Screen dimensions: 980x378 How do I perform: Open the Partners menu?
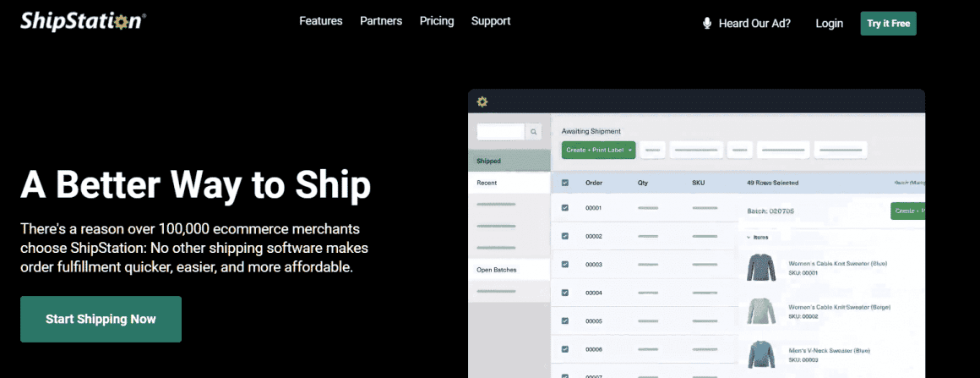[381, 20]
